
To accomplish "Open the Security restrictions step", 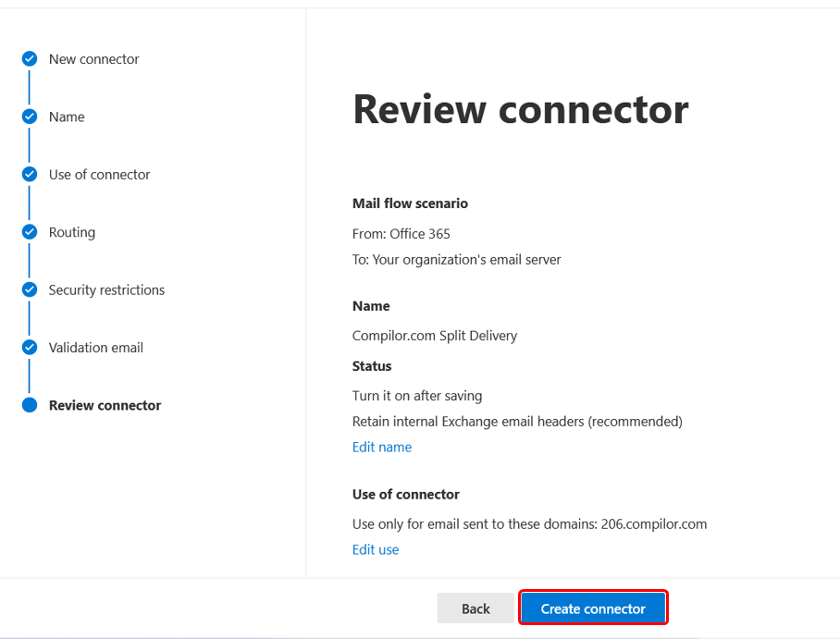I will 106,289.
